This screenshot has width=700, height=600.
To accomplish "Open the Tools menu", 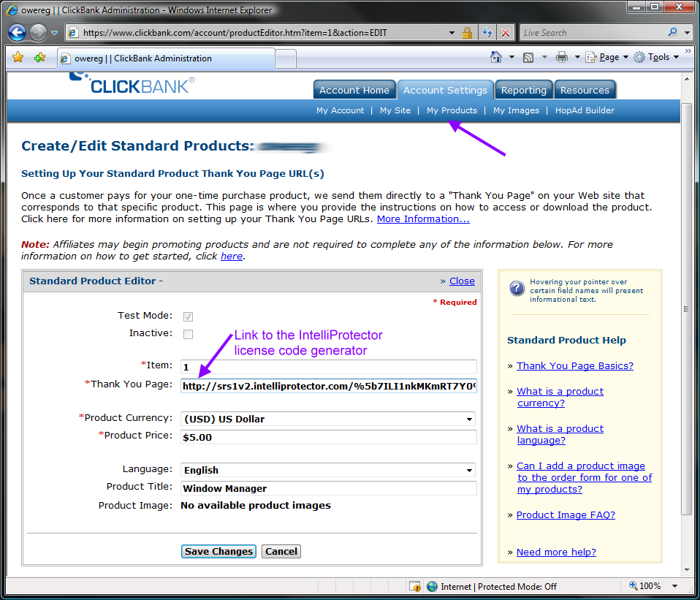I will tap(656, 57).
